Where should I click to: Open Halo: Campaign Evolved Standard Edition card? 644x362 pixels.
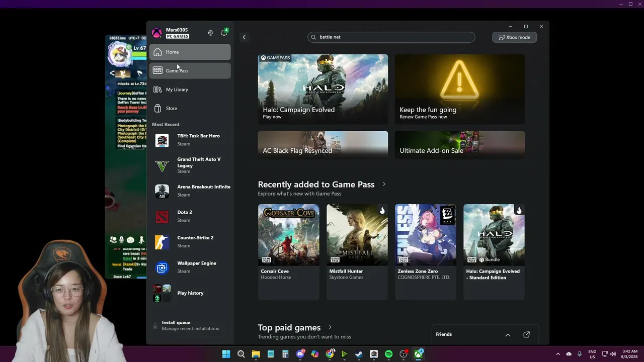click(494, 252)
